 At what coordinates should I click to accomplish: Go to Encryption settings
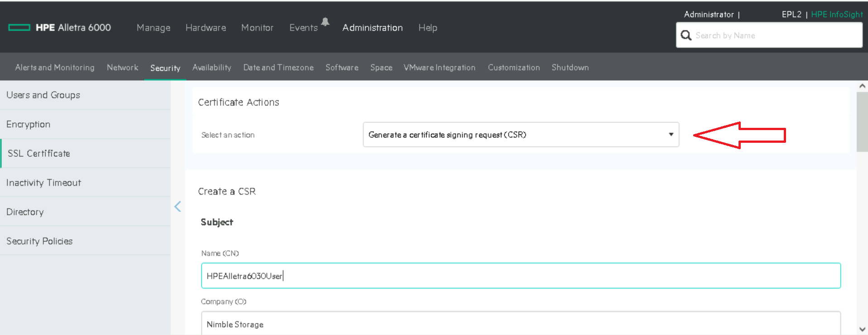pos(85,124)
